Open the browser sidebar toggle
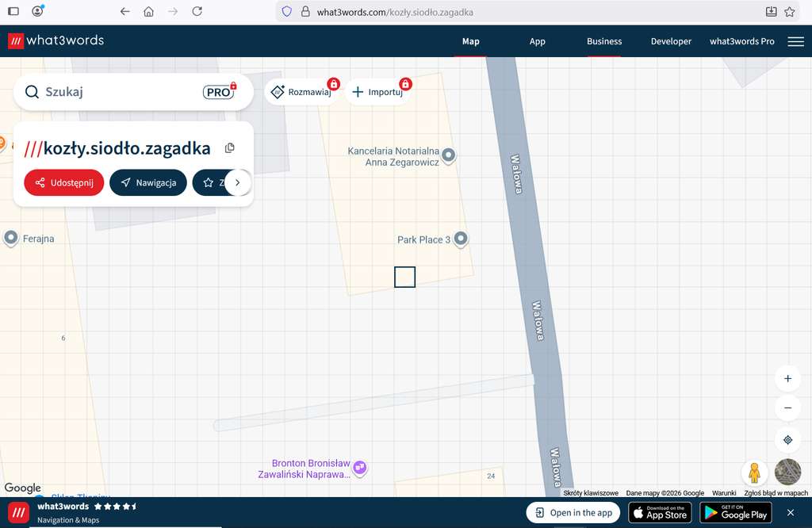 point(13,11)
